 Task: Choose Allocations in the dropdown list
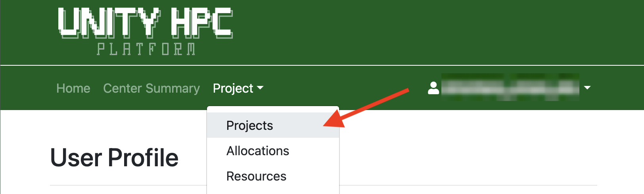[258, 151]
